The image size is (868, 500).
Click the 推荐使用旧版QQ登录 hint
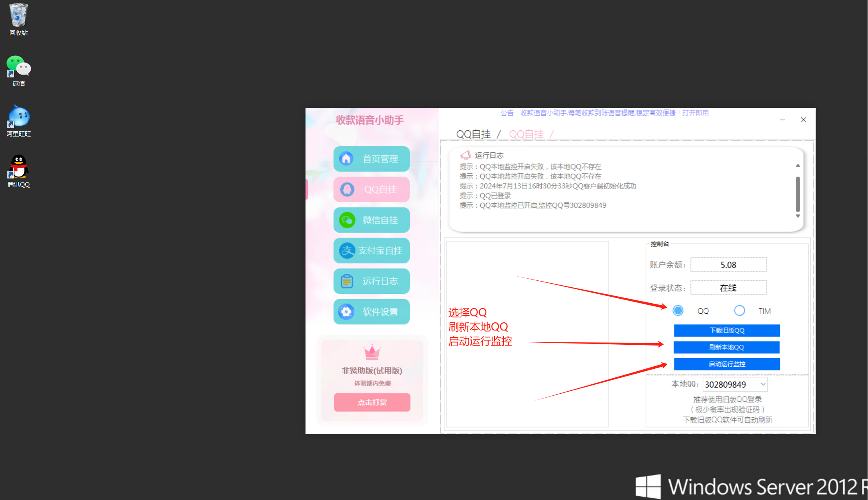[x=727, y=399]
